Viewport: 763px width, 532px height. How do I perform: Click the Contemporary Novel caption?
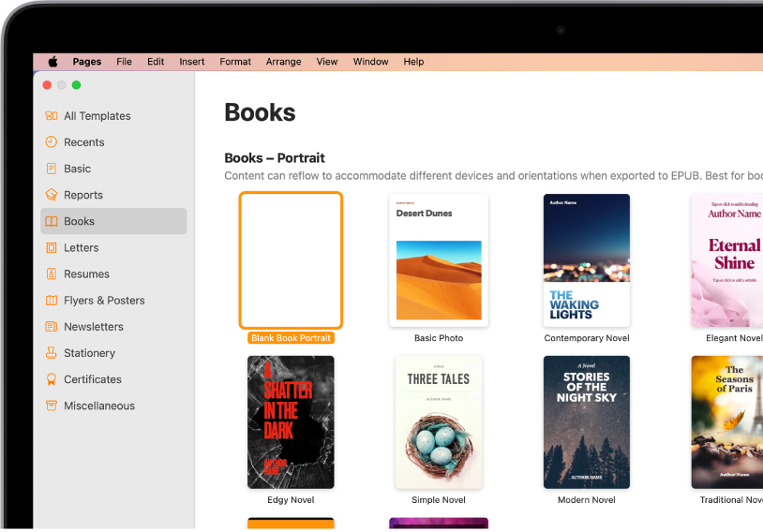coord(587,338)
